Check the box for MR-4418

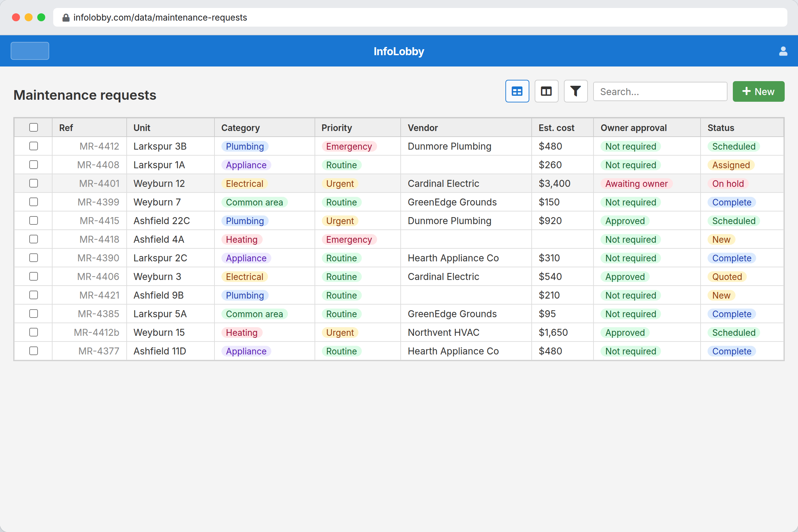(x=34, y=239)
